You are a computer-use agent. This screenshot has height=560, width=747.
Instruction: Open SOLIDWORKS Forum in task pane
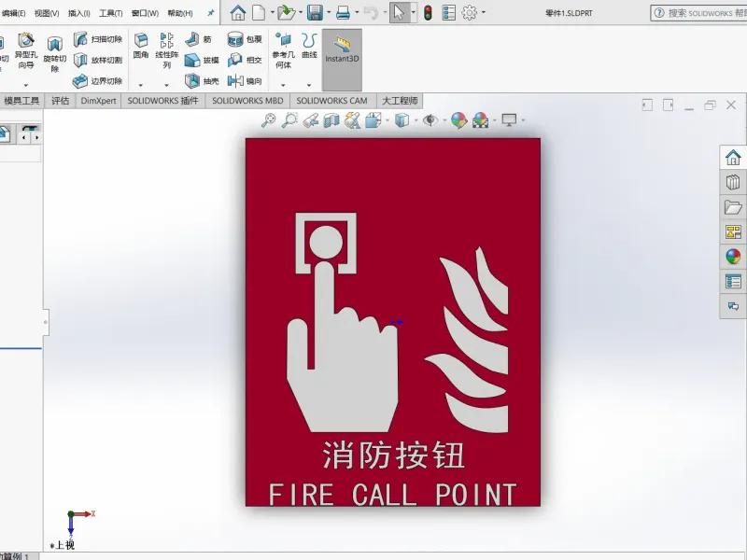(x=733, y=306)
